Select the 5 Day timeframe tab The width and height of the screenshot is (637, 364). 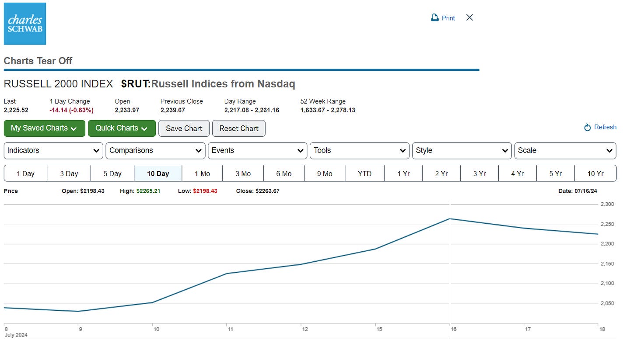pos(112,173)
